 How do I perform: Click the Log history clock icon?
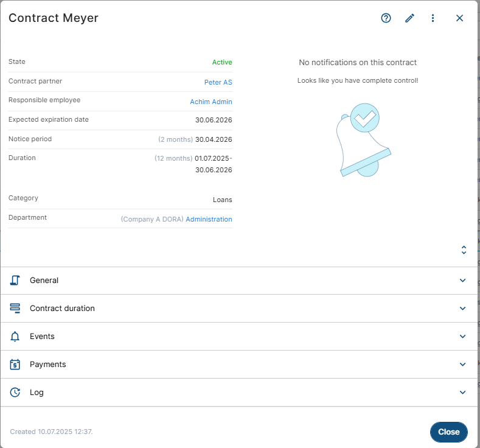[15, 392]
